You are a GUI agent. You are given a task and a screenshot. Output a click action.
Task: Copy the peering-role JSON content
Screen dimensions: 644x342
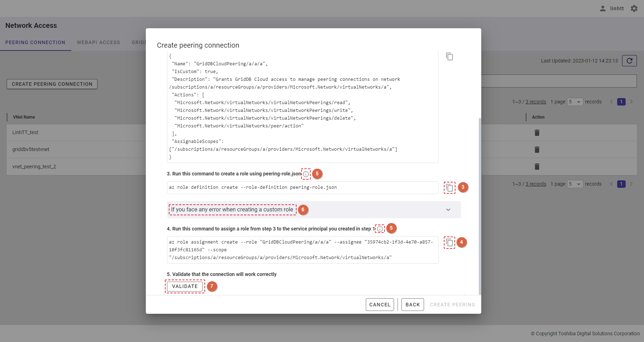(x=449, y=56)
